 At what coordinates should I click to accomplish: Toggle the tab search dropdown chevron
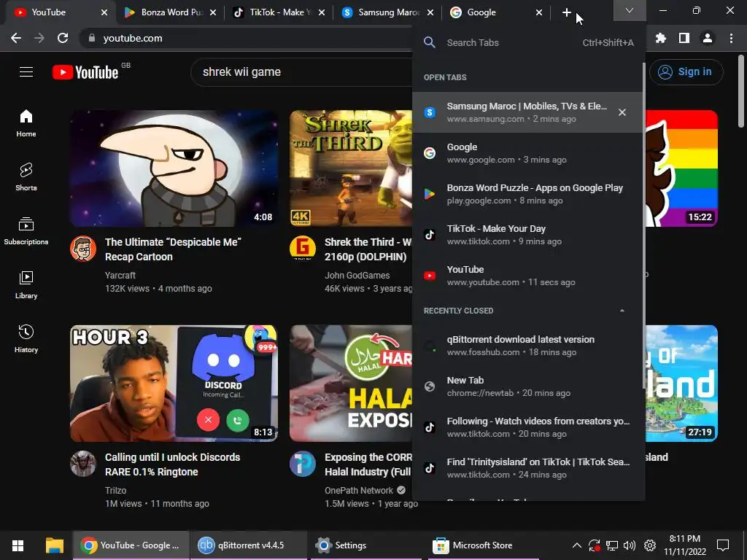coord(630,10)
